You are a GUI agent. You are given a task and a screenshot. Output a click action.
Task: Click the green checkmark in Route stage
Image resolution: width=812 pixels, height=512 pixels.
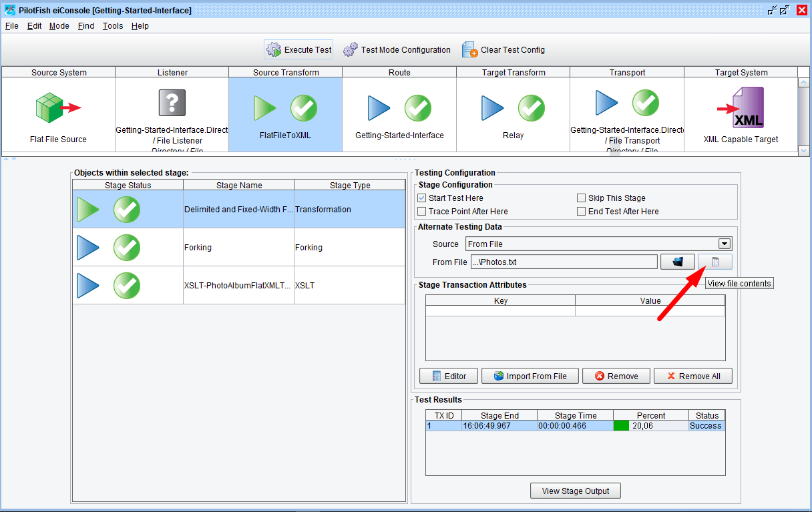tap(418, 108)
